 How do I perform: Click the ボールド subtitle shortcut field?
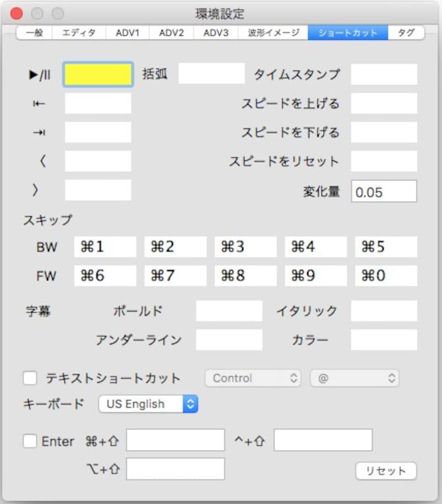pyautogui.click(x=229, y=311)
